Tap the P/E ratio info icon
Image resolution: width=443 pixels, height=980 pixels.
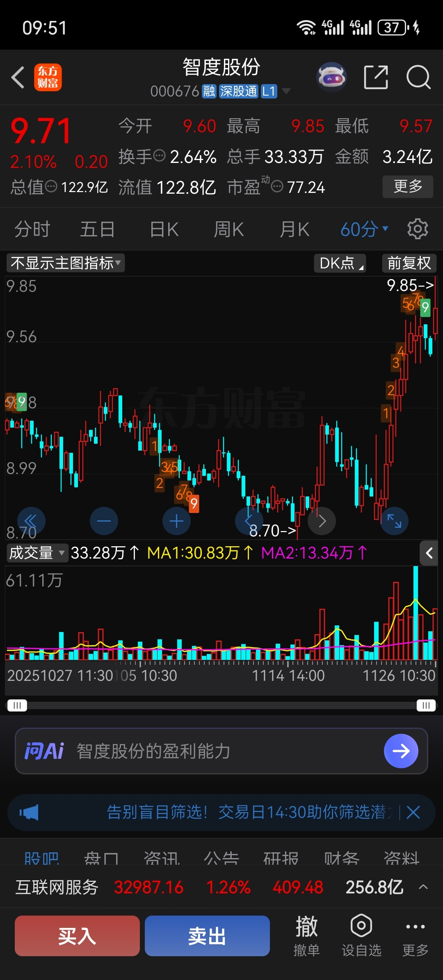point(277,187)
